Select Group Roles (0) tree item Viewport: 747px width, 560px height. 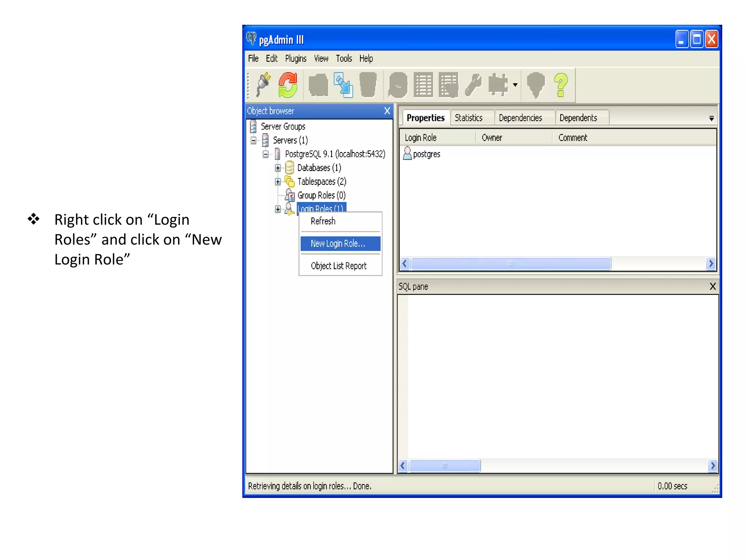click(321, 195)
